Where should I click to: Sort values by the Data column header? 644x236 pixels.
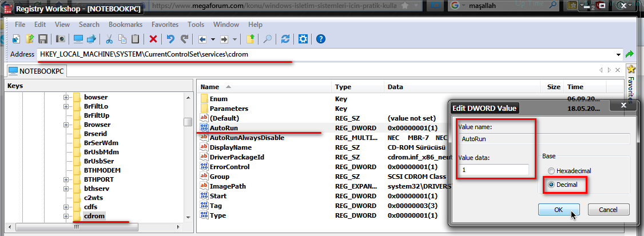pos(462,87)
